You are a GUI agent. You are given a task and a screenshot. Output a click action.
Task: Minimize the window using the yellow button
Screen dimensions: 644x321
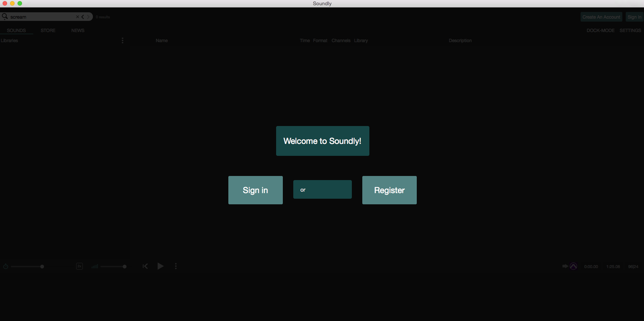(12, 3)
